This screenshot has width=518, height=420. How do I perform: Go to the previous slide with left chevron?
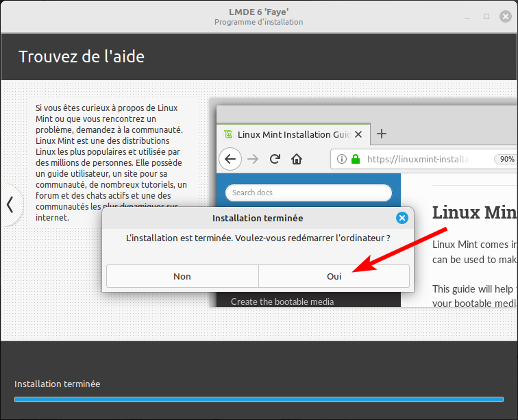(x=10, y=205)
